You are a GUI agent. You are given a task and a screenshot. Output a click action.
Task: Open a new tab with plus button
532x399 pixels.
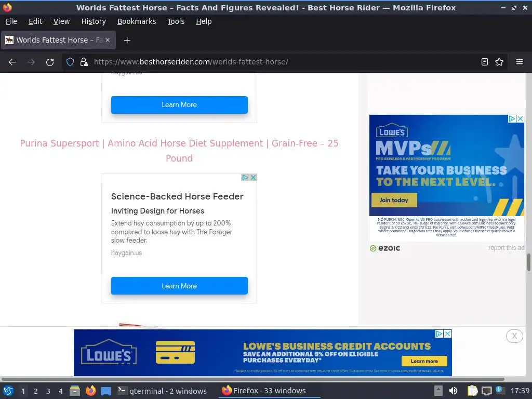point(127,41)
